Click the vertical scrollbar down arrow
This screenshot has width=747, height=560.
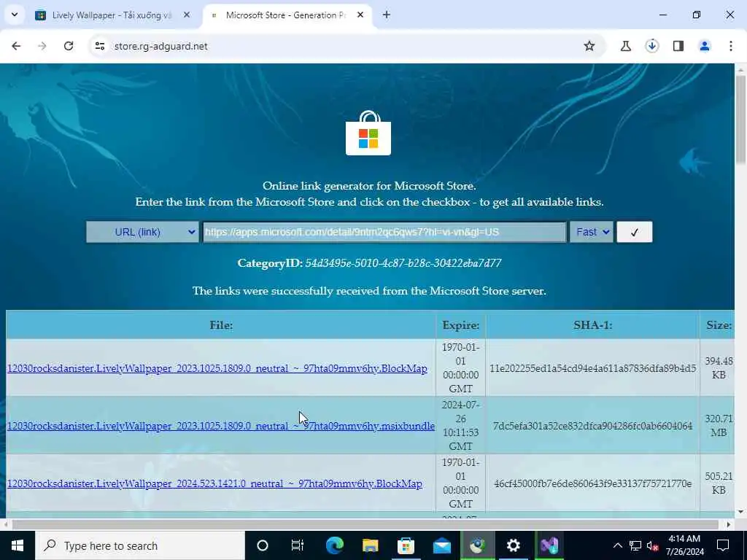pos(740,512)
